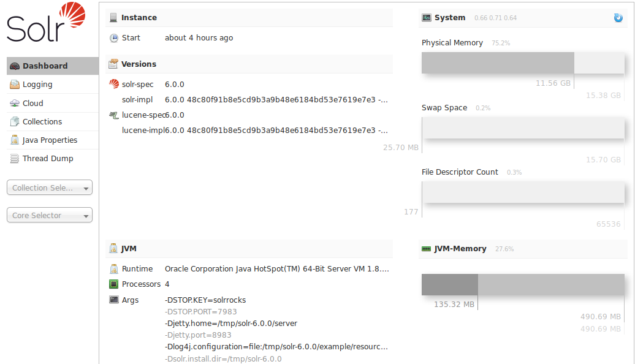Click the Processors chip icon in JVM panel
The width and height of the screenshot is (635, 364).
coord(113,284)
